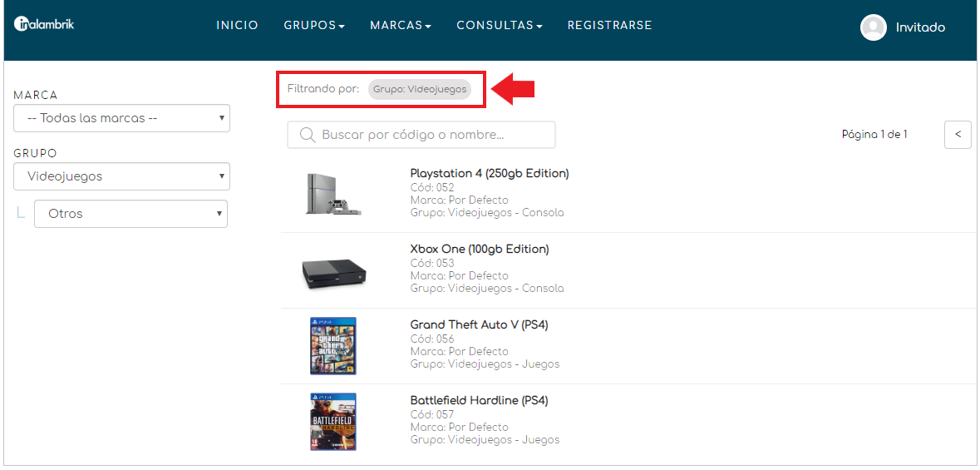Go to INICIO page

point(237,26)
